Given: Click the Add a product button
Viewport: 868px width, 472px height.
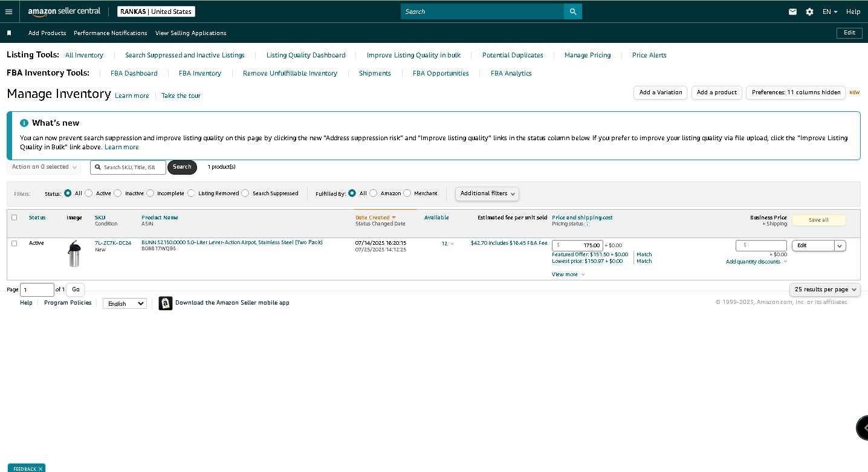Looking at the screenshot, I should click(x=717, y=92).
